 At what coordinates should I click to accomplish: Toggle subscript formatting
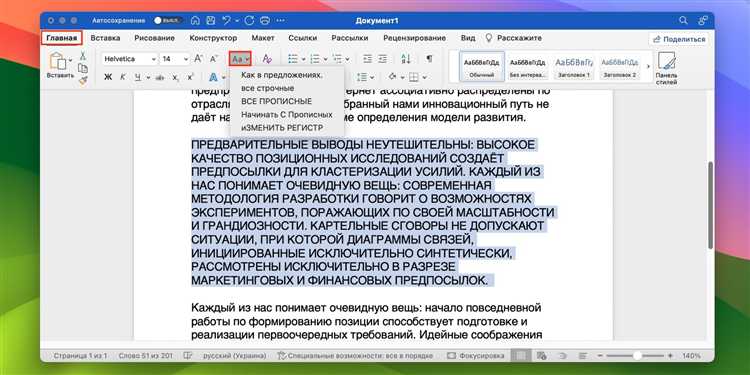pyautogui.click(x=176, y=77)
